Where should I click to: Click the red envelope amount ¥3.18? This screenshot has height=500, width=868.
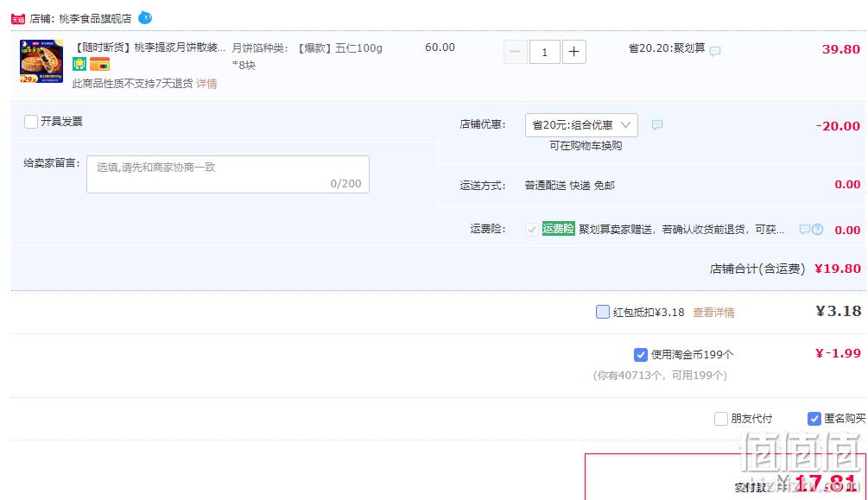pos(839,311)
